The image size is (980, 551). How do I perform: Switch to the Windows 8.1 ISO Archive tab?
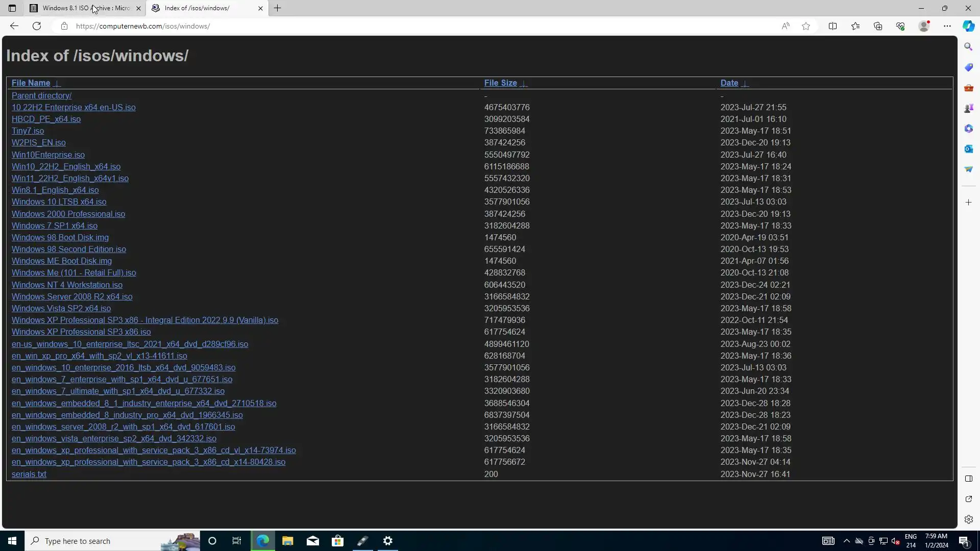84,8
